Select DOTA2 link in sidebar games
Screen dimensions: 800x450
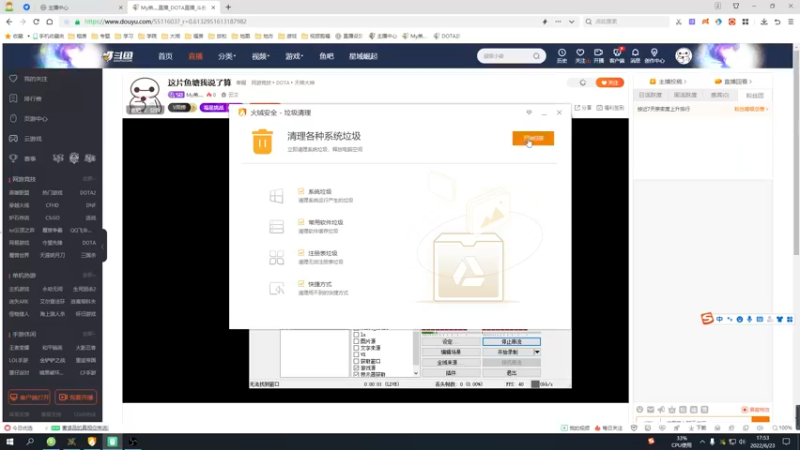pos(87,193)
